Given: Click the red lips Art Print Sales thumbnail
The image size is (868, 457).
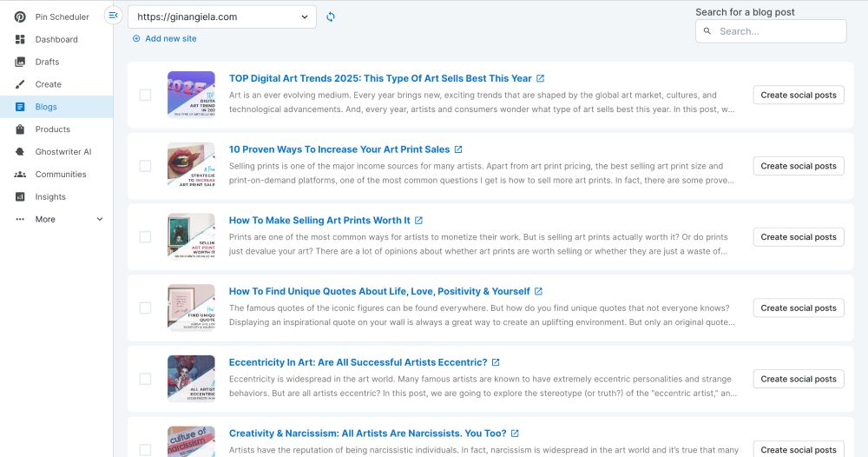Looking at the screenshot, I should point(191,165).
